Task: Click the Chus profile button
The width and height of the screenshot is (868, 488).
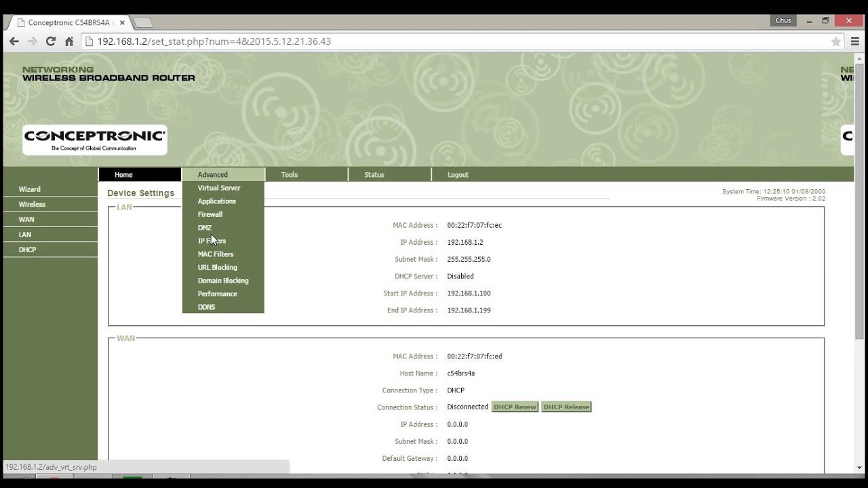Action: [783, 20]
